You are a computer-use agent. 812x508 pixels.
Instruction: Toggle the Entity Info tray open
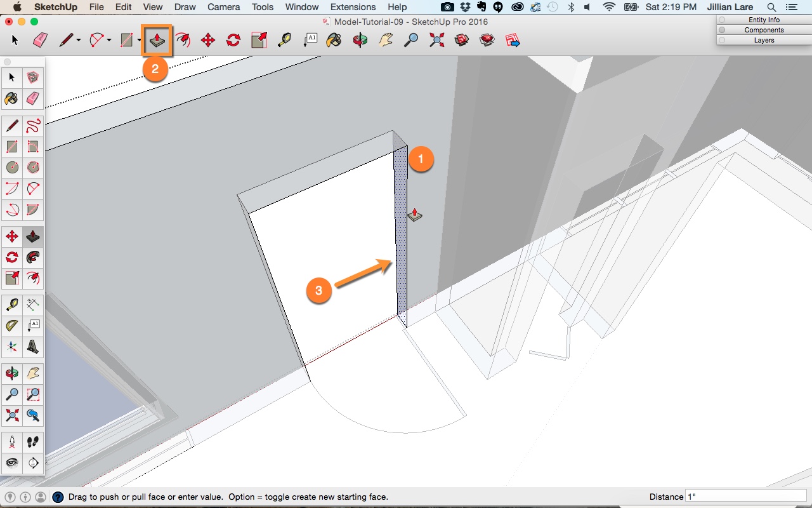[x=764, y=19]
